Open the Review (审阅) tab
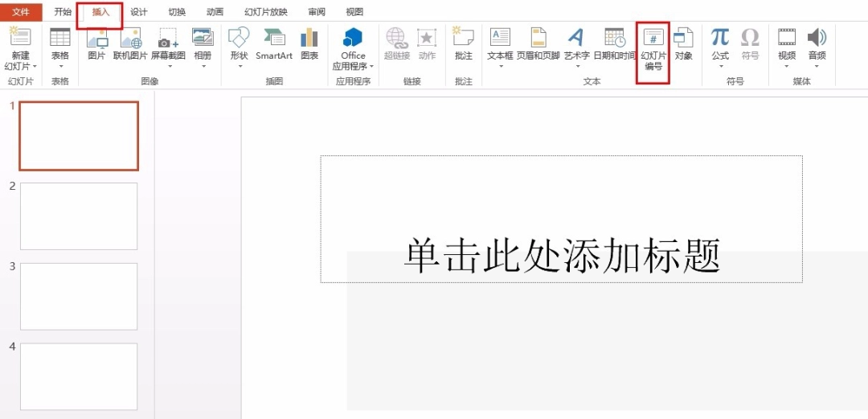Image resolution: width=868 pixels, height=419 pixels. click(x=317, y=12)
